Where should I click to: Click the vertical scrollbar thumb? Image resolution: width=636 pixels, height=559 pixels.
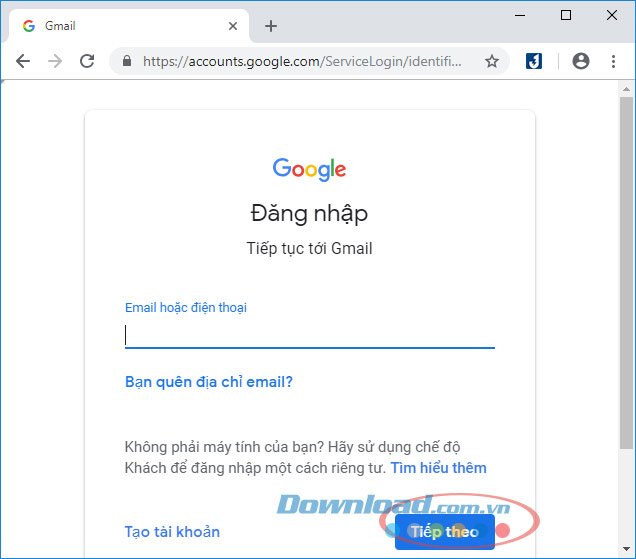626,273
